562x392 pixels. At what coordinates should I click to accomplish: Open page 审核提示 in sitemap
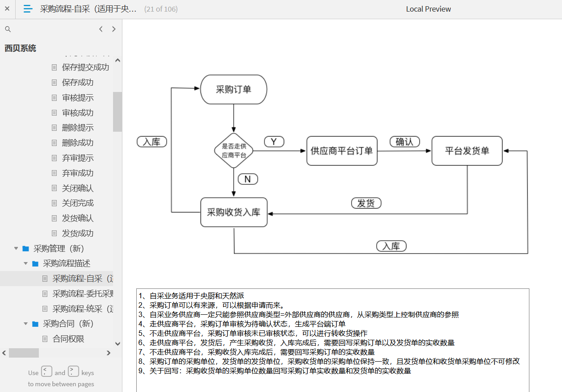(78, 98)
